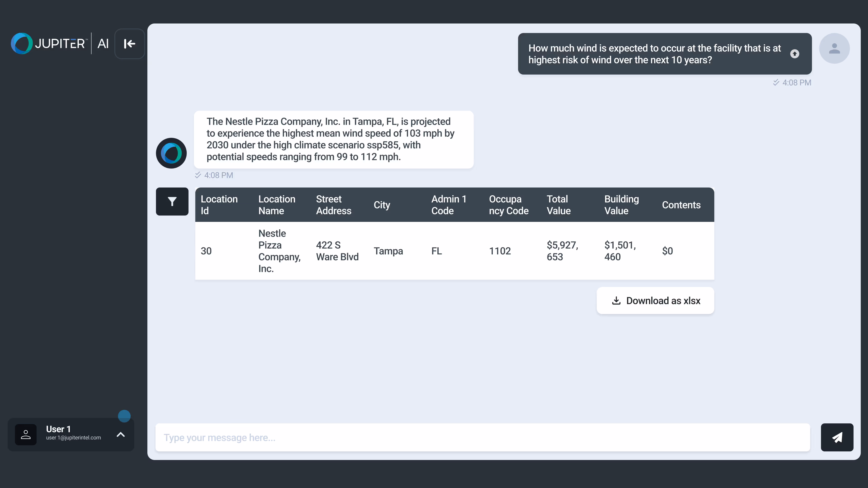Click the Jupiter AI assistant avatar
The image size is (868, 488).
[x=171, y=153]
